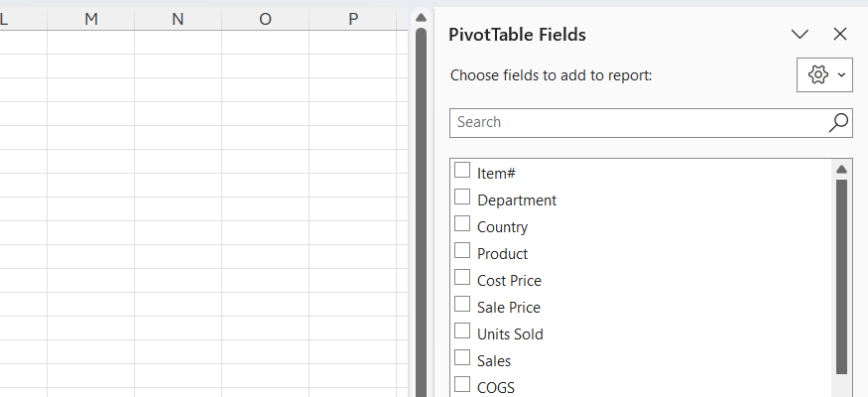868x397 pixels.
Task: Check the Department field checkbox
Action: click(x=462, y=198)
